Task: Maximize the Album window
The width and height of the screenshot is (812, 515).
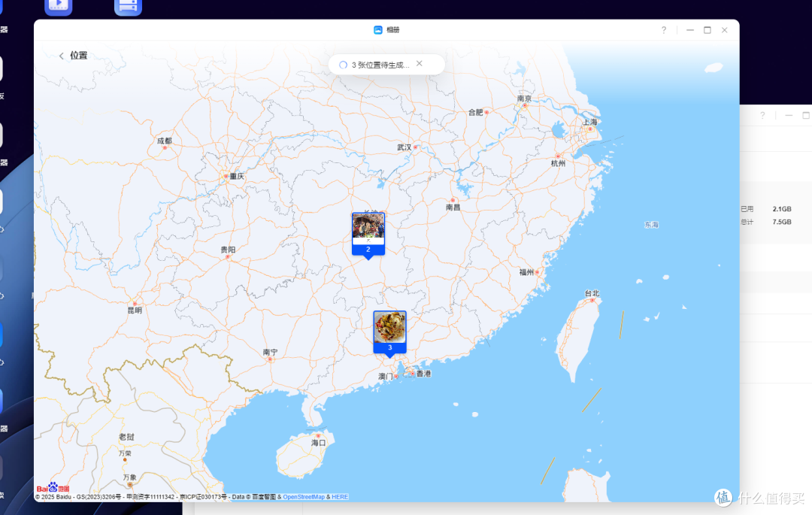Action: (707, 30)
